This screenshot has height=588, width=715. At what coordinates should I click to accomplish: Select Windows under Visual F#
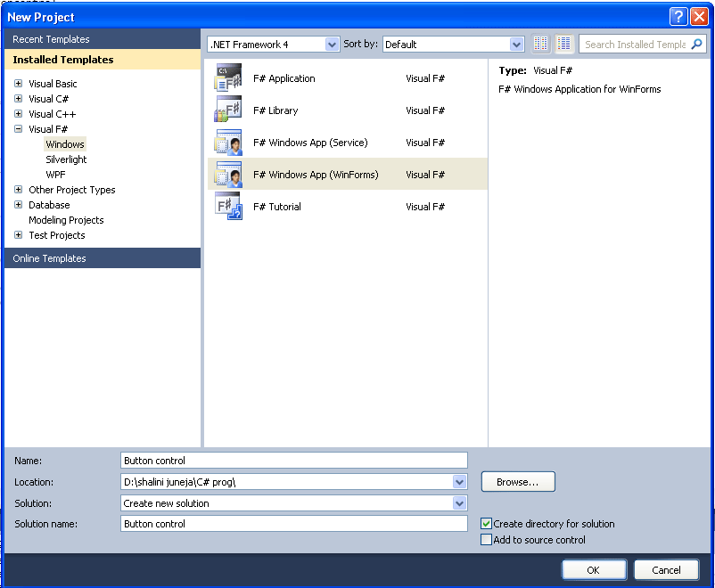[x=64, y=143]
